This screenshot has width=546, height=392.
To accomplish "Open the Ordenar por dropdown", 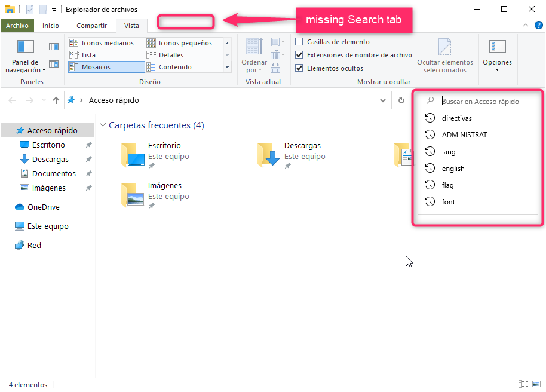I will [x=254, y=56].
